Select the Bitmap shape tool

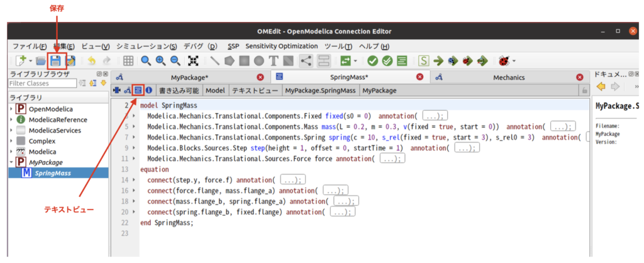click(x=288, y=61)
